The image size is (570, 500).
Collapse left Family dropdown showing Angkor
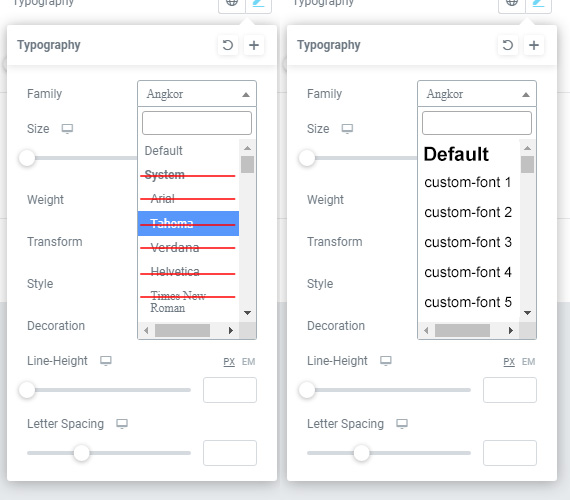pyautogui.click(x=197, y=94)
